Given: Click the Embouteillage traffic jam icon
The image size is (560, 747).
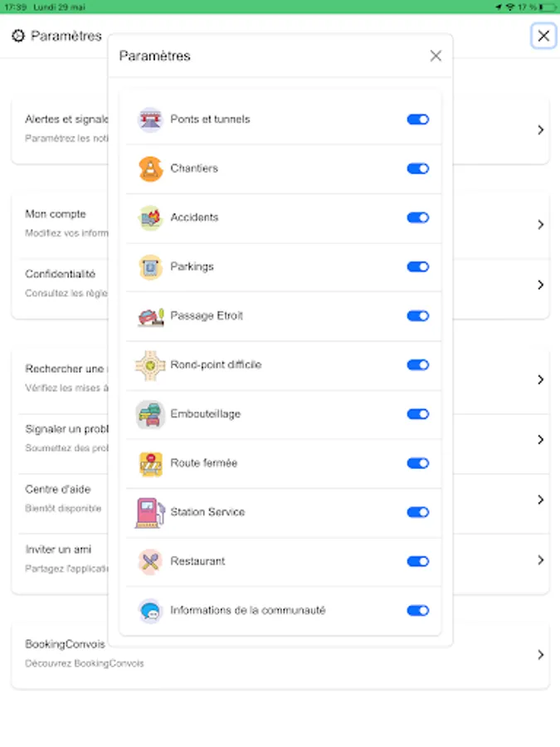Looking at the screenshot, I should click(x=150, y=414).
